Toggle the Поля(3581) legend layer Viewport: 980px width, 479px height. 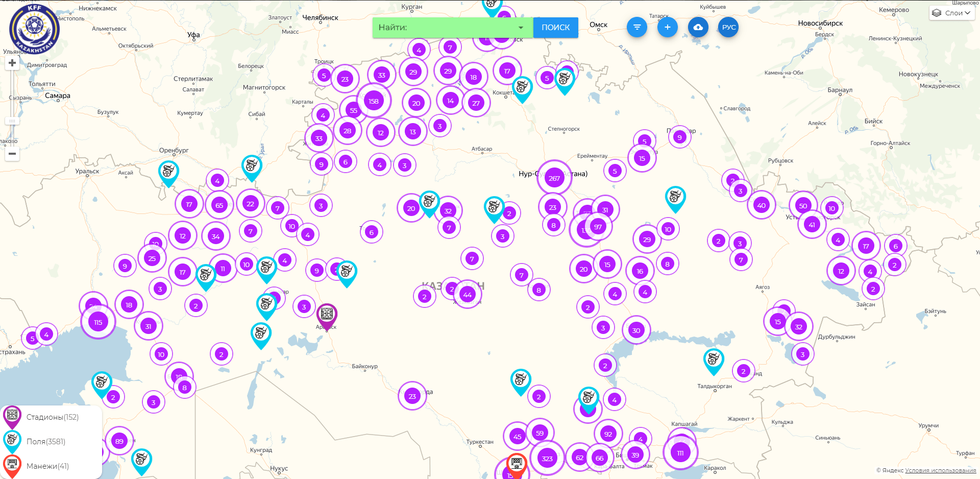41,442
